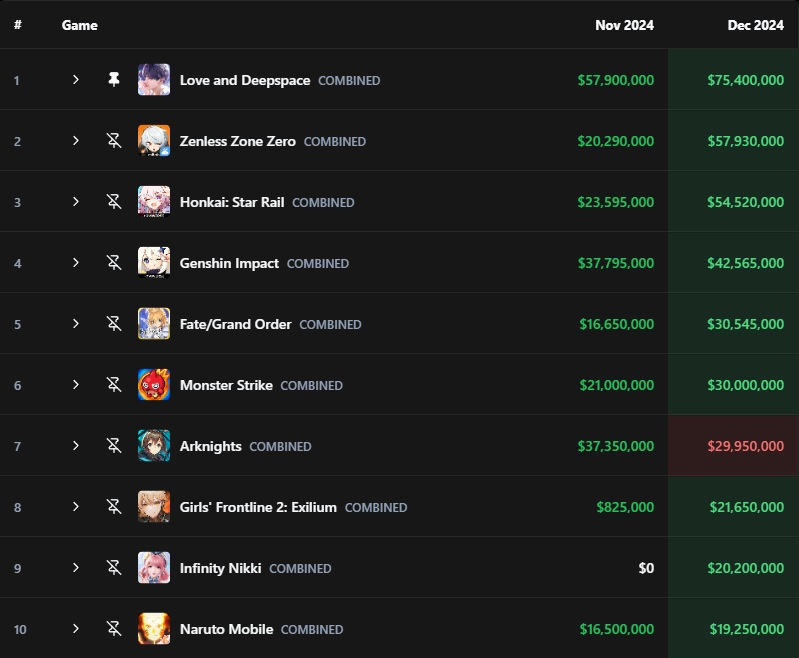This screenshot has height=658, width=799.
Task: Pin the Arknights row
Action: (114, 445)
